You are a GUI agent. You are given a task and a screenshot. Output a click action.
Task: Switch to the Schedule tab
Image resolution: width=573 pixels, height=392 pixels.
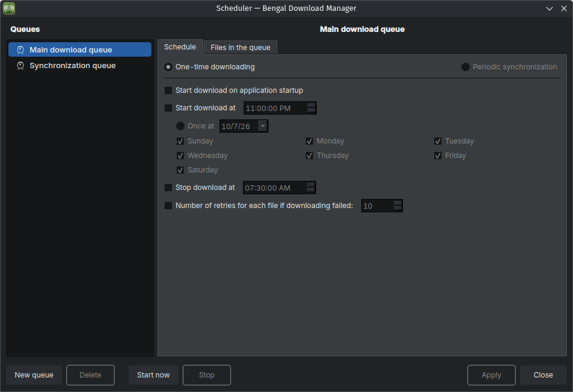click(180, 47)
